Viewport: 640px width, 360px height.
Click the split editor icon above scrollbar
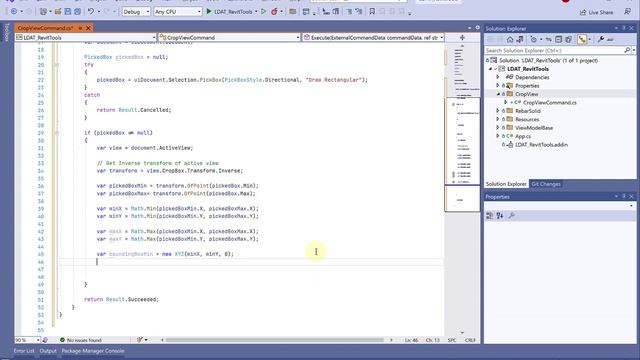click(462, 38)
